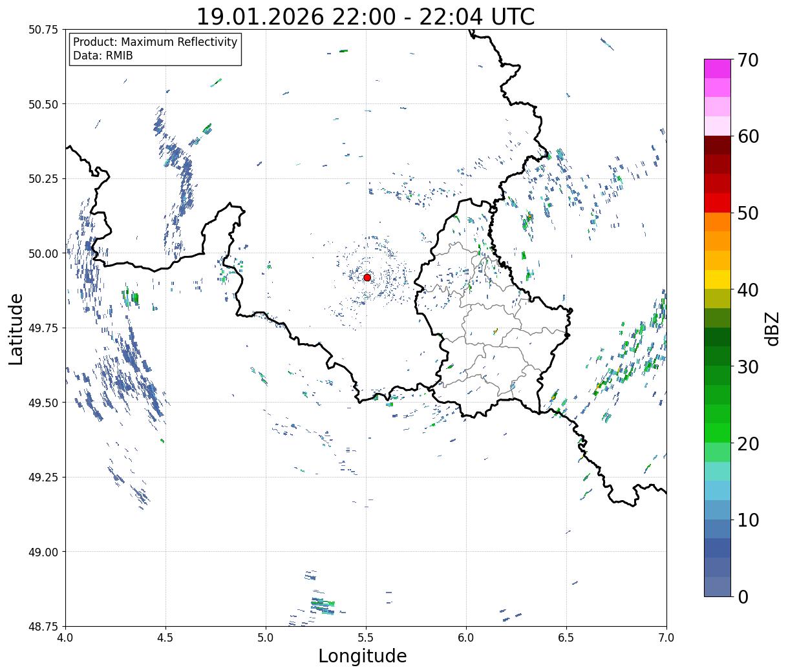This screenshot has height=672, width=788.
Task: Click the longitude tick label 4.5
Action: pos(165,638)
